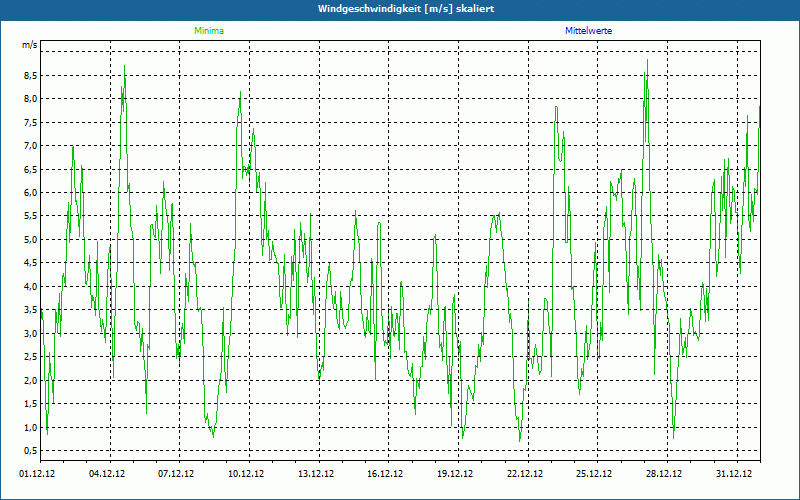Click the 6,0 y-axis value

(x=31, y=193)
